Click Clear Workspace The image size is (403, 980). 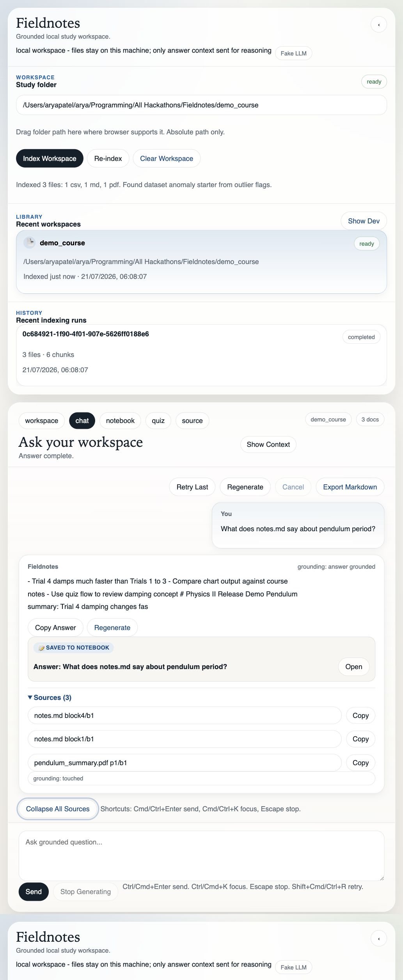pyautogui.click(x=167, y=159)
